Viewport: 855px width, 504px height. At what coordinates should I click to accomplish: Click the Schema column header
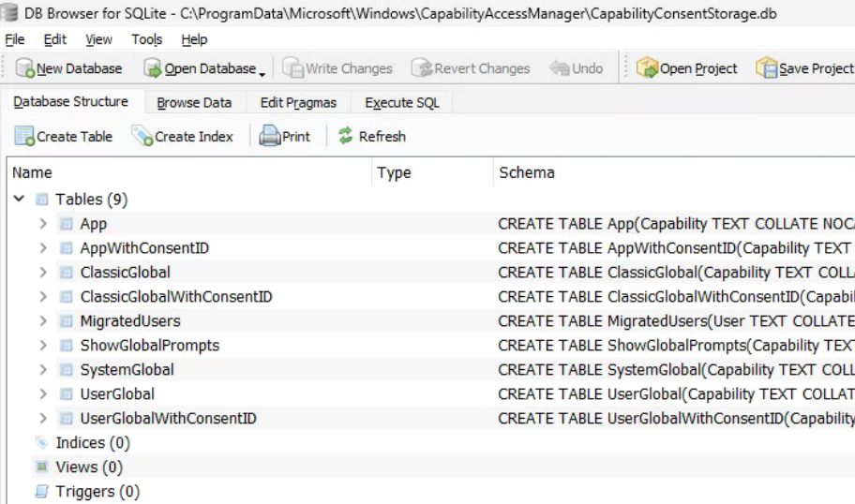point(526,172)
